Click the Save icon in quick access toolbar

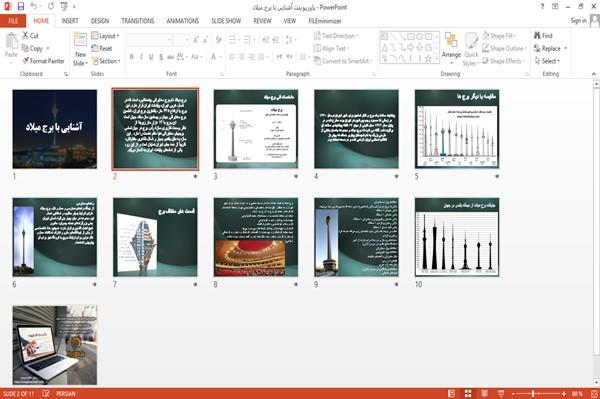tap(21, 7)
